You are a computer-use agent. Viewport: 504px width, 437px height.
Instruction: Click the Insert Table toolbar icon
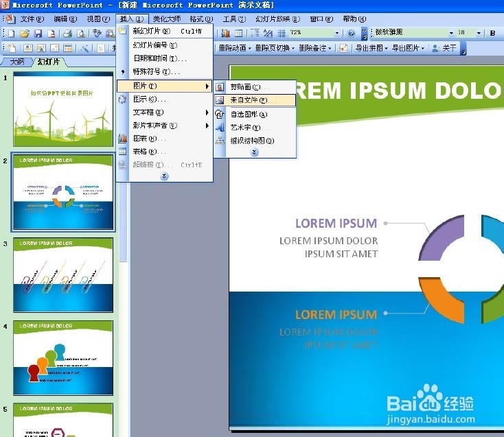238,33
